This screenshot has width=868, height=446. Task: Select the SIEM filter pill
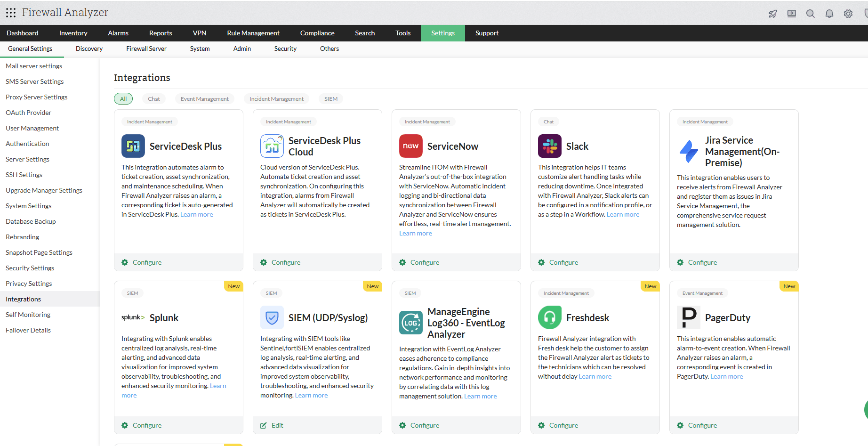click(330, 99)
